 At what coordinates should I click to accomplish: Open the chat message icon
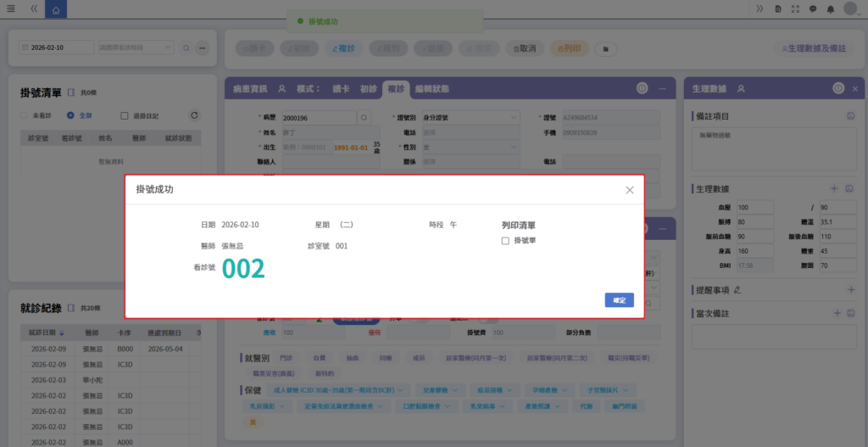[x=813, y=8]
